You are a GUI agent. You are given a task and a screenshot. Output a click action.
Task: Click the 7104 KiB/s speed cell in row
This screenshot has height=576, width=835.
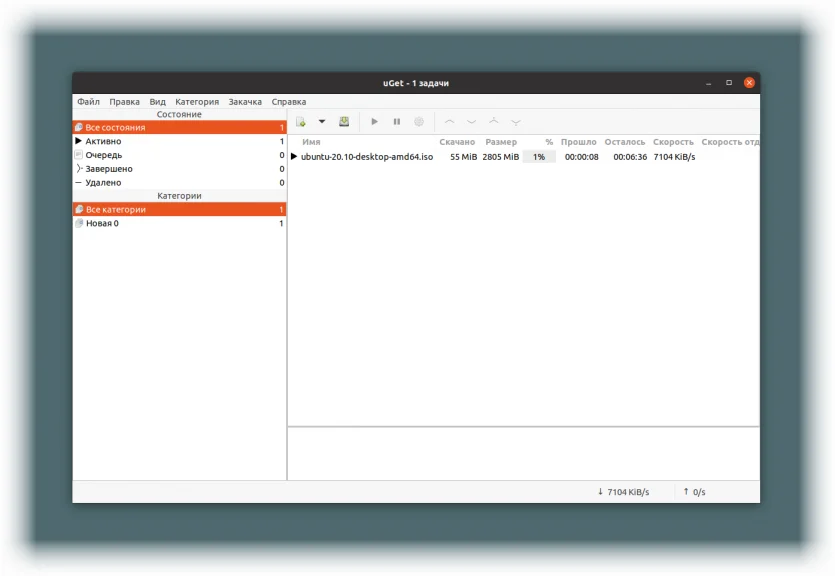pyautogui.click(x=674, y=157)
